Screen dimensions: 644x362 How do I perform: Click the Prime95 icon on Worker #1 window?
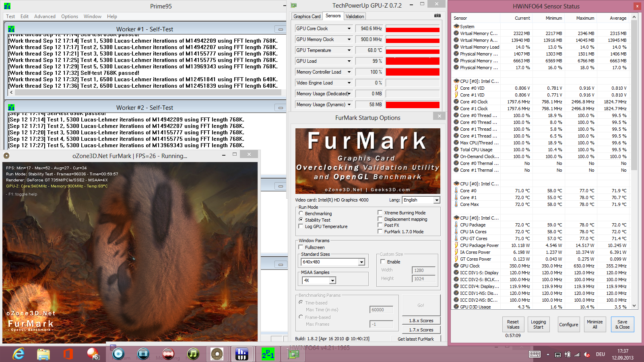click(11, 29)
